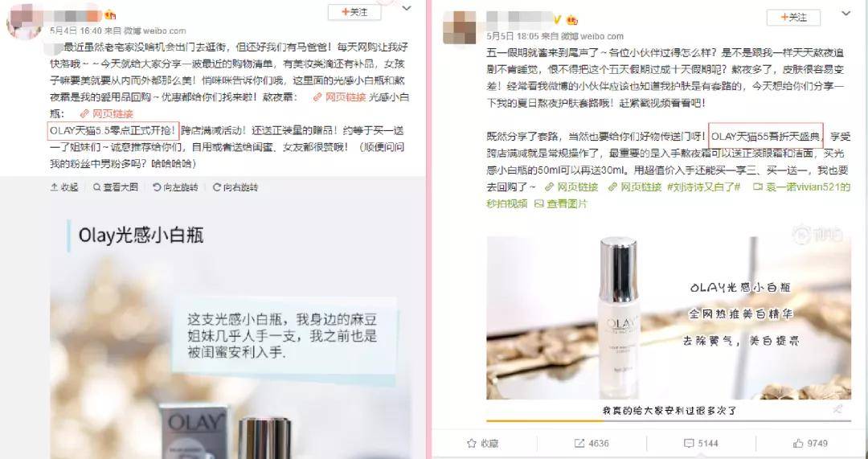The height and width of the screenshot is (459, 868).
Task: Seek on the yellow video progress bar
Action: coord(669,420)
